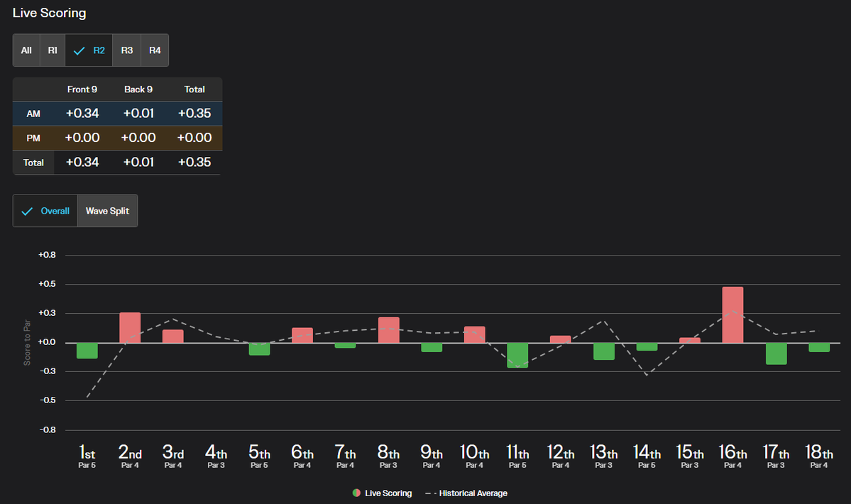Click the Total row label
The width and height of the screenshot is (851, 504).
pos(33,163)
